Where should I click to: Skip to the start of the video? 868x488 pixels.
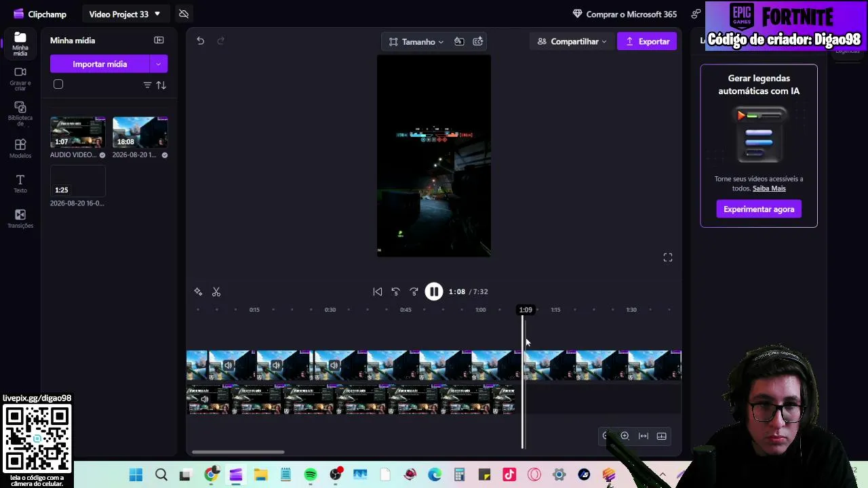[x=378, y=291]
